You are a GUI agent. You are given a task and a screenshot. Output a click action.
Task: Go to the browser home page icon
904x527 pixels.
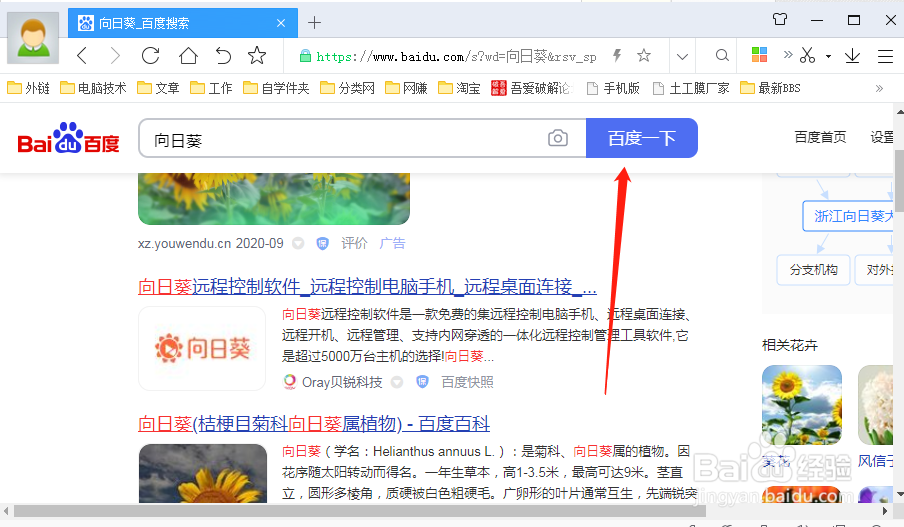[x=188, y=56]
